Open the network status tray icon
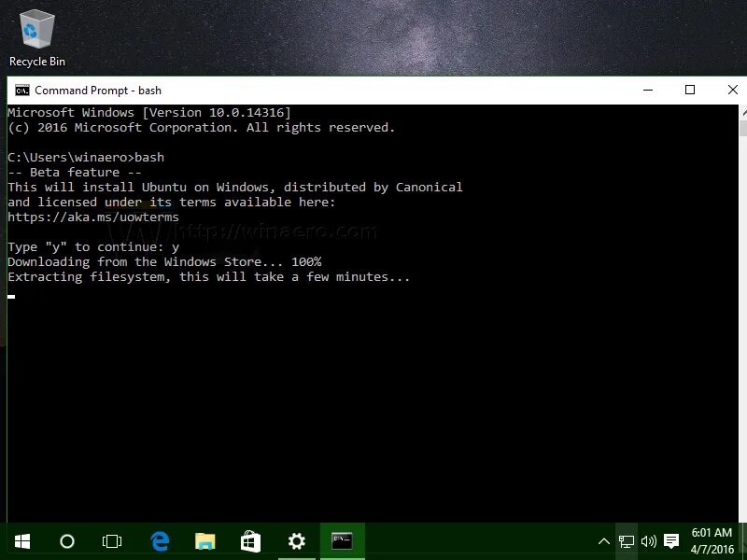747x560 pixels. pyautogui.click(x=626, y=541)
